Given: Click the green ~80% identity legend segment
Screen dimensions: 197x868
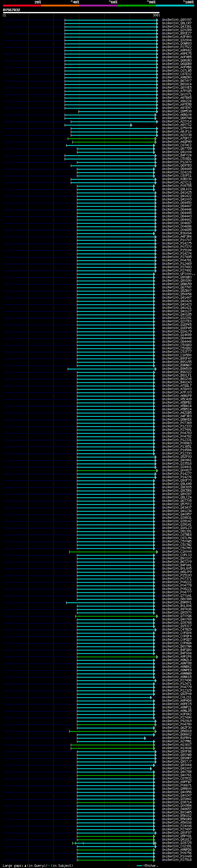Looking at the screenshot, I should coord(137,6).
